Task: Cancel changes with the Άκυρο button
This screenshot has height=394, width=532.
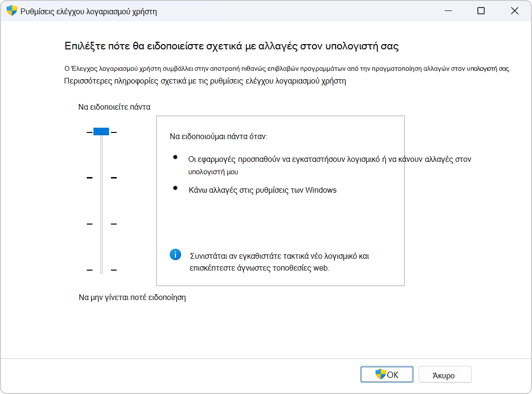Action: pos(445,374)
